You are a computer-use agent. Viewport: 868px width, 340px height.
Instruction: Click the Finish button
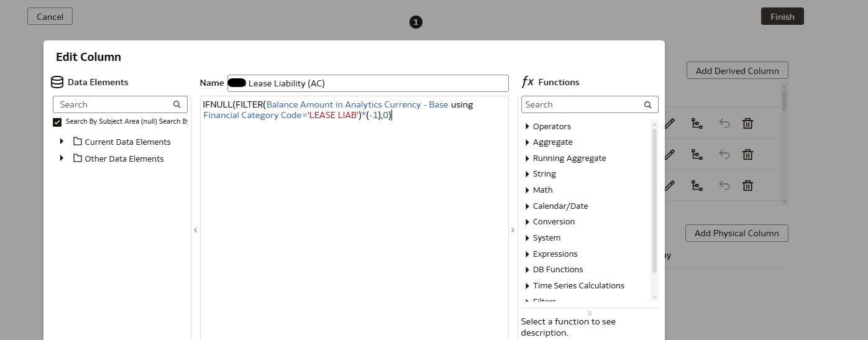click(782, 17)
